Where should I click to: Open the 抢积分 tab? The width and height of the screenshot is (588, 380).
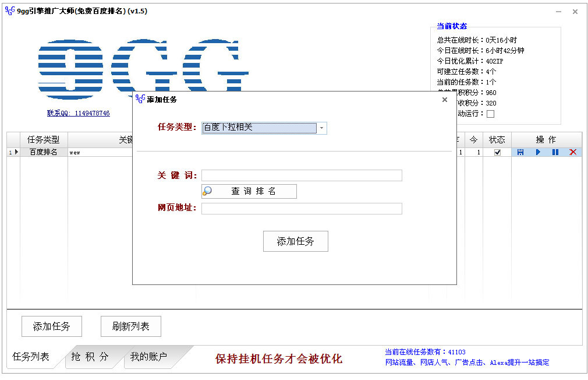(x=90, y=356)
